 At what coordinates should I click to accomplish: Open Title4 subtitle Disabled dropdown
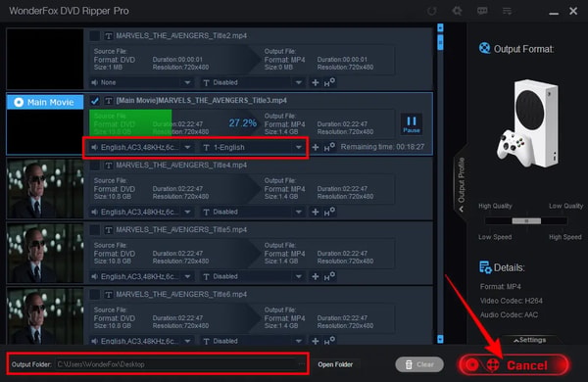point(253,212)
